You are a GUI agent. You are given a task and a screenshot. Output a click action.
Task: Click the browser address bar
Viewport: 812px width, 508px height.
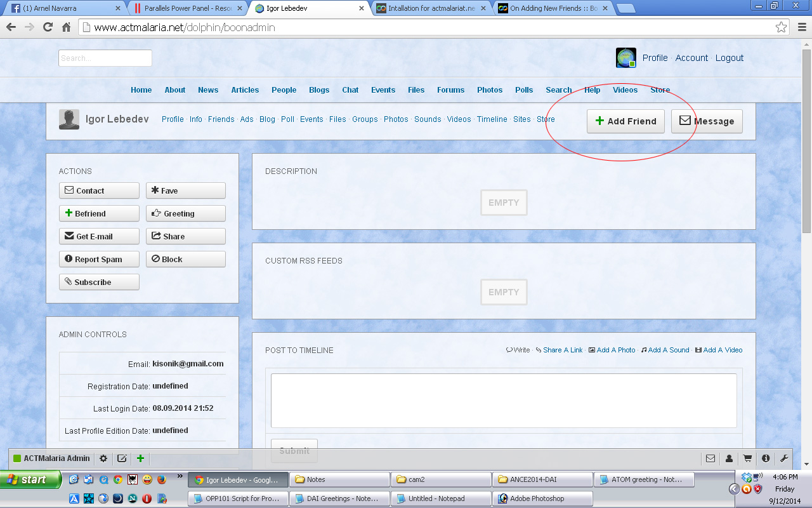click(434, 27)
